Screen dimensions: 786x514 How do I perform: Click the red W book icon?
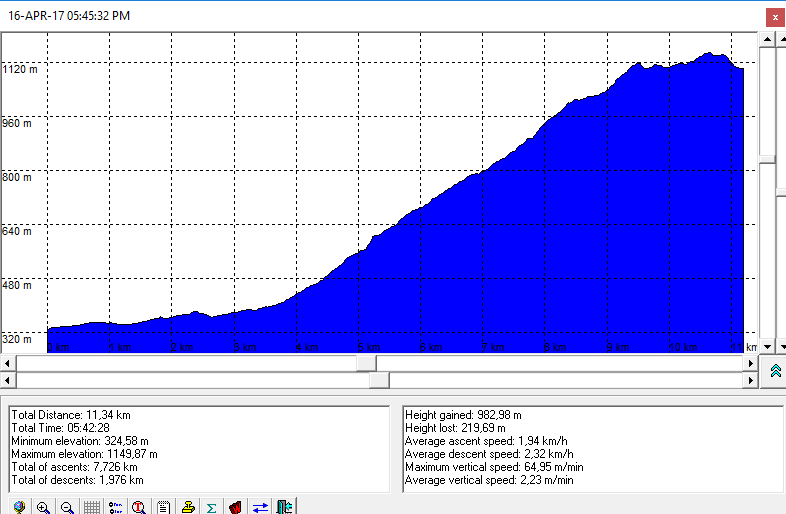pyautogui.click(x=236, y=507)
